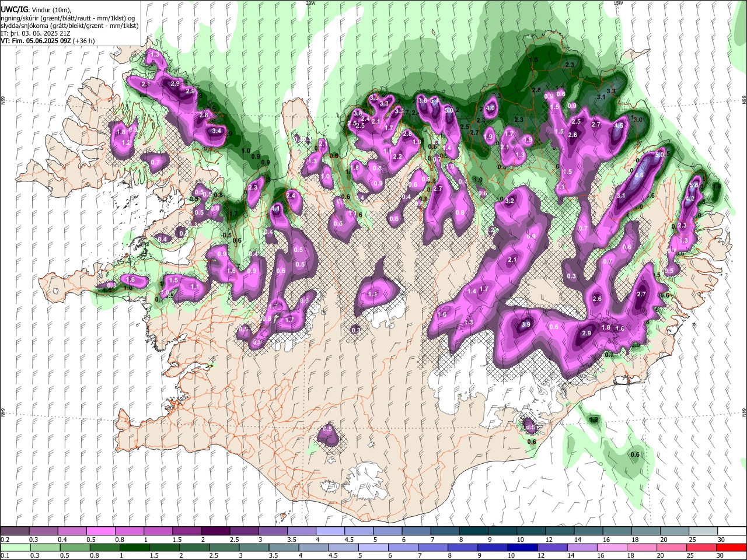The image size is (747, 560).
Task: Click the '2.2' snowfall value on the map
Action: coord(397,157)
